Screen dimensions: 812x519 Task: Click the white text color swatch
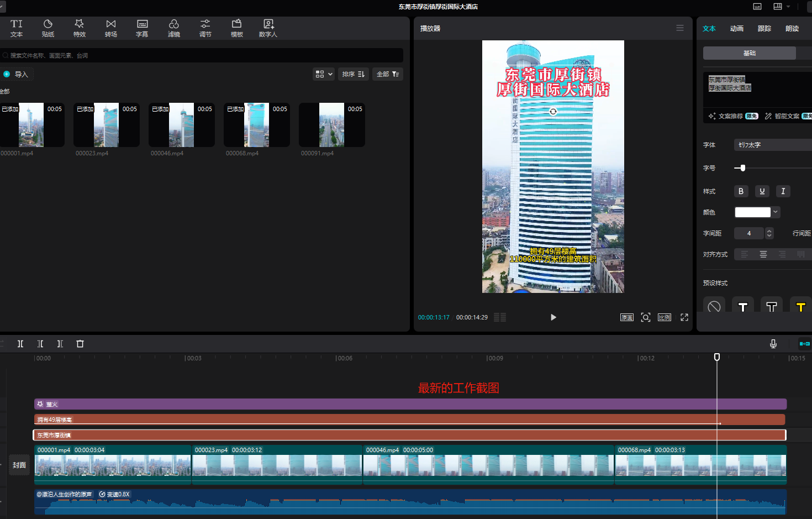752,212
